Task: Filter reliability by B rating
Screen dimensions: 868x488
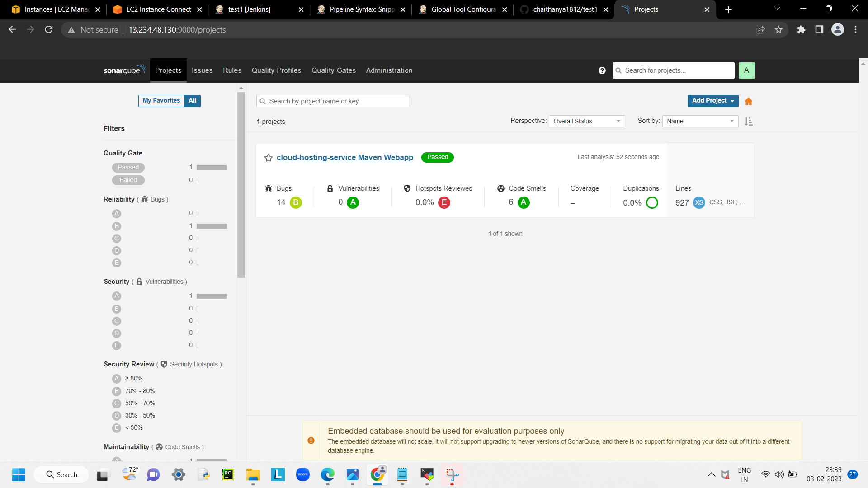Action: pyautogui.click(x=117, y=226)
